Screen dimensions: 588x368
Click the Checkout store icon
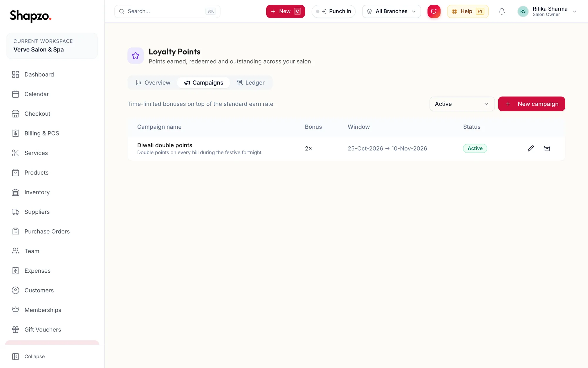[16, 114]
